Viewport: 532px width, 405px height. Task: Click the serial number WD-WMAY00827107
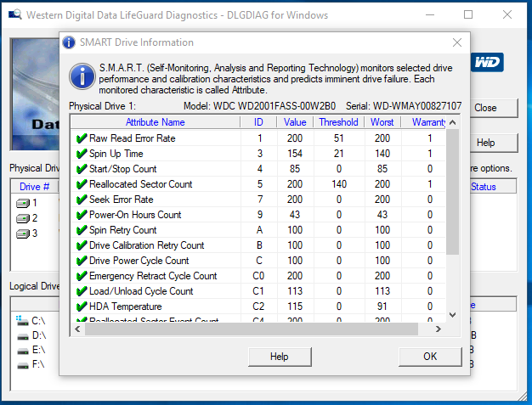pyautogui.click(x=417, y=106)
